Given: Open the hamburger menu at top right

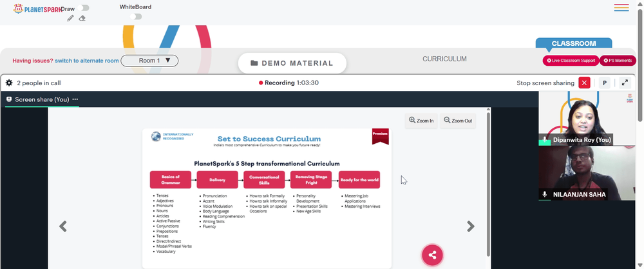Looking at the screenshot, I should 621,7.
